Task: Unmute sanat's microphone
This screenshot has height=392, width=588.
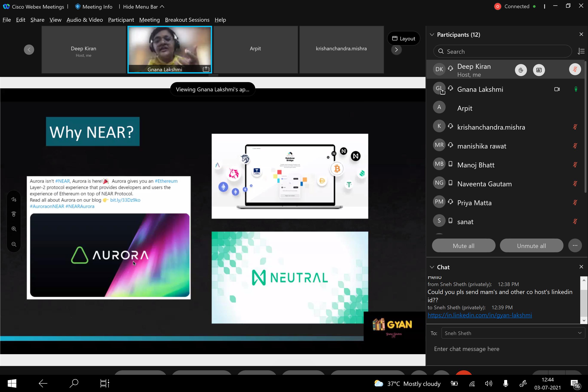Action: 575,221
